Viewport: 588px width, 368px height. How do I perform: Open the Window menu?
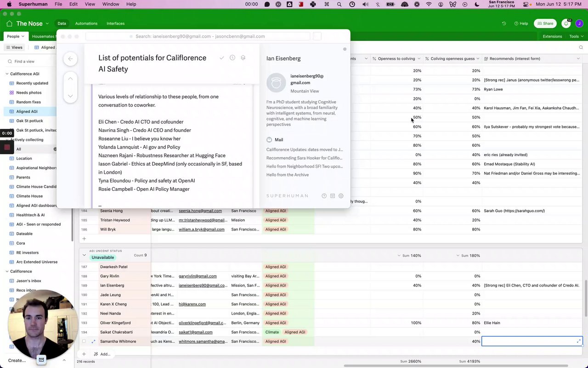tap(111, 4)
